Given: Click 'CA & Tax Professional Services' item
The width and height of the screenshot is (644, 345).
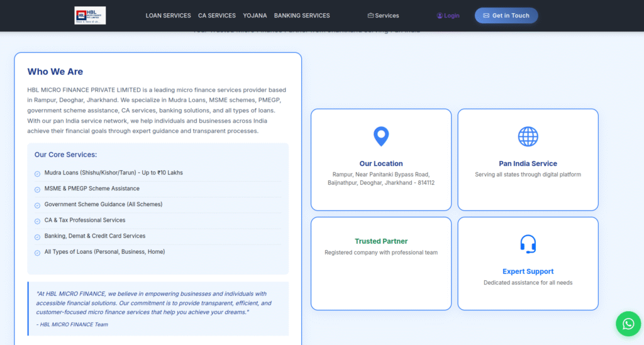Looking at the screenshot, I should (85, 220).
